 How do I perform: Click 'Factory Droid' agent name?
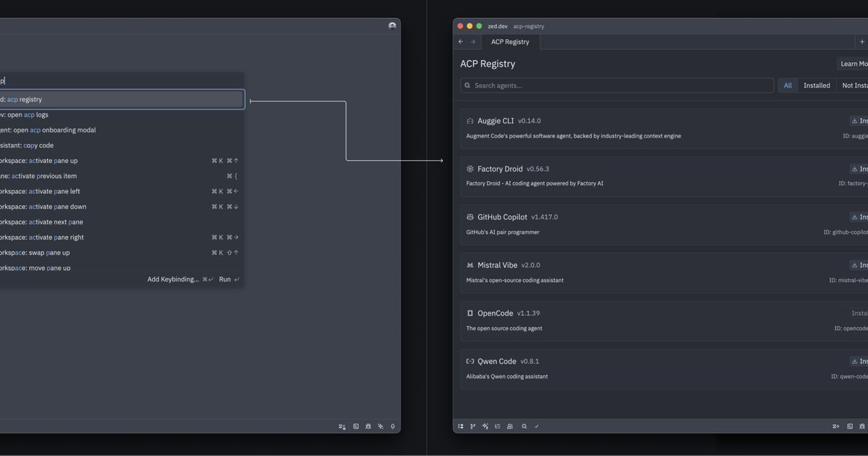point(500,169)
